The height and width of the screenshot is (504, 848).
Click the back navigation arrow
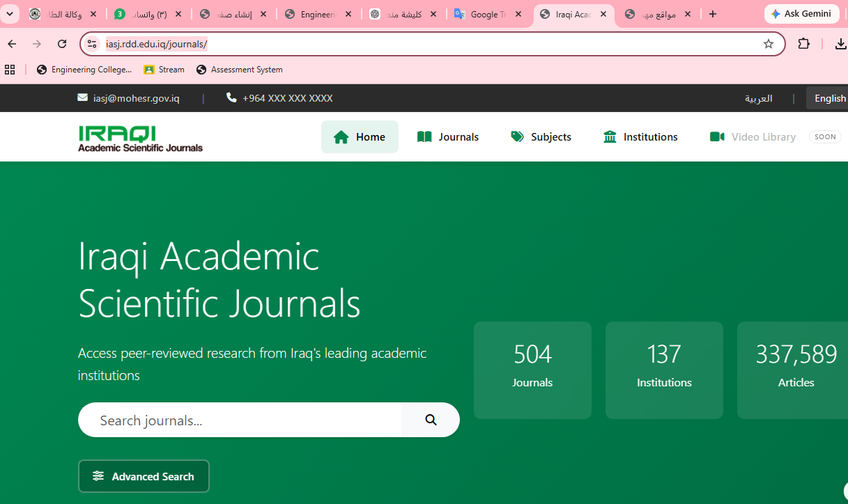(12, 44)
